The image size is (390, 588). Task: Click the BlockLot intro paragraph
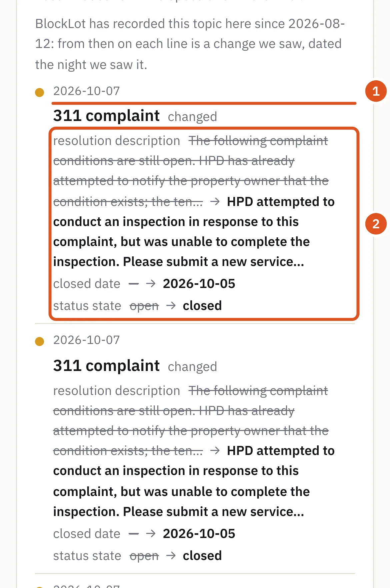[x=190, y=44]
